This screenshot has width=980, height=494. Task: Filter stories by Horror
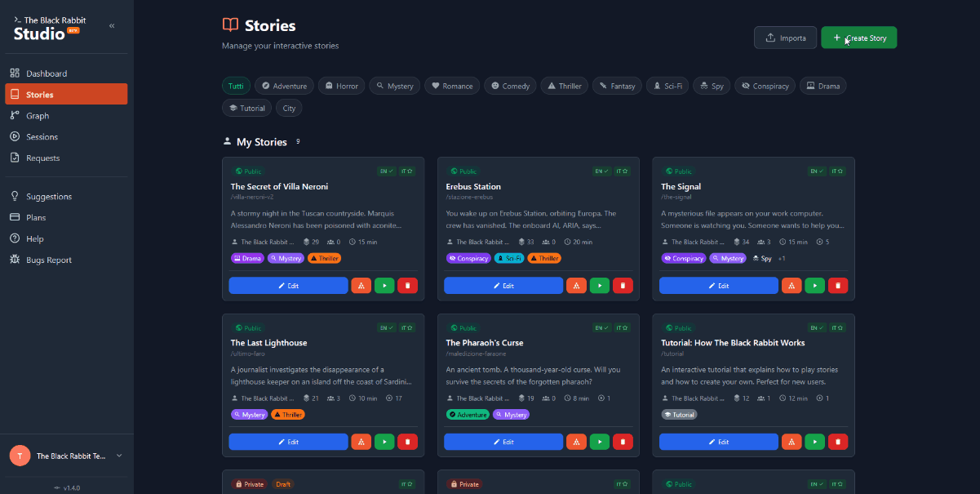pos(341,86)
